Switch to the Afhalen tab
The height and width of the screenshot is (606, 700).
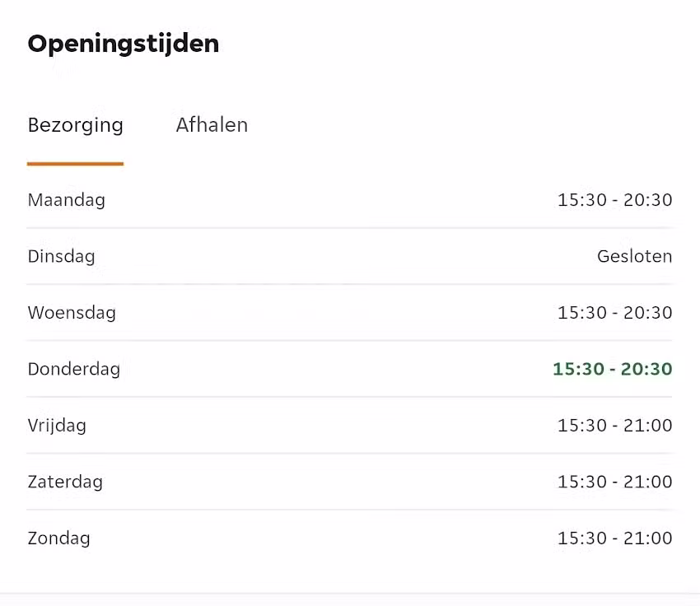point(212,125)
